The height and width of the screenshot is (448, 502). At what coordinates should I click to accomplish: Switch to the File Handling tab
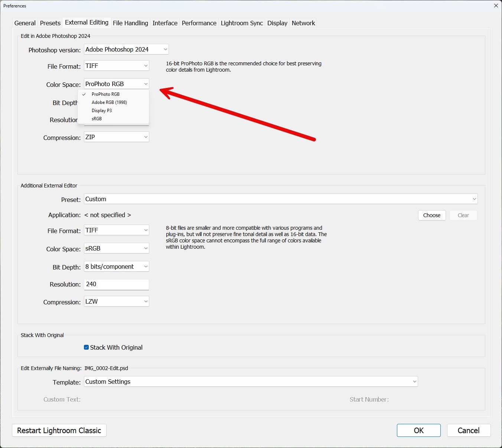click(130, 23)
